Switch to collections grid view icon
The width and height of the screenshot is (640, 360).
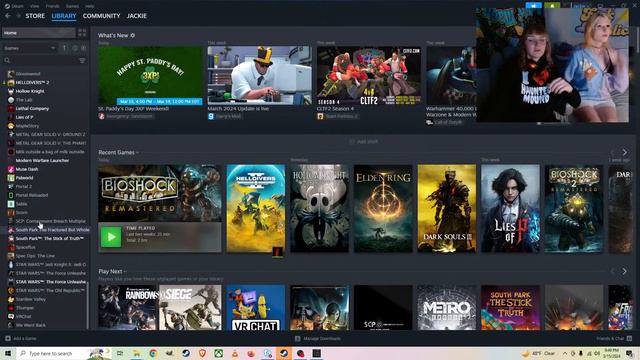82,33
